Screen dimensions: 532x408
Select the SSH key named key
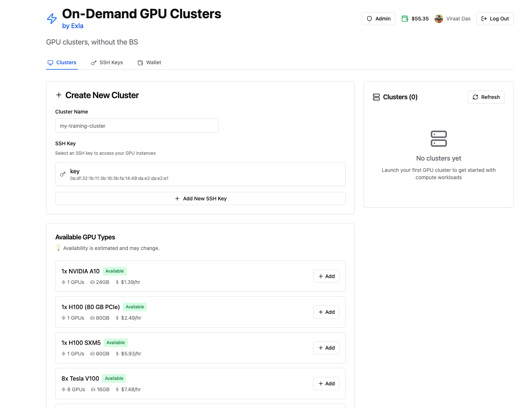[200, 174]
